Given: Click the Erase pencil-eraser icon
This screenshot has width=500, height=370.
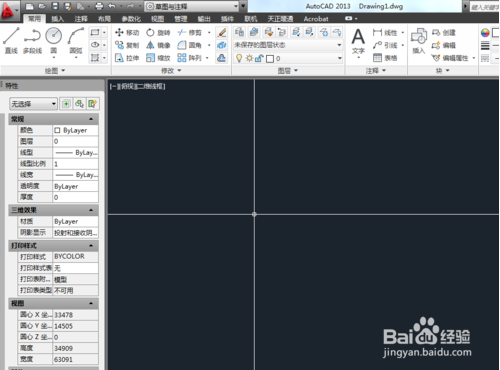Looking at the screenshot, I should pos(221,32).
